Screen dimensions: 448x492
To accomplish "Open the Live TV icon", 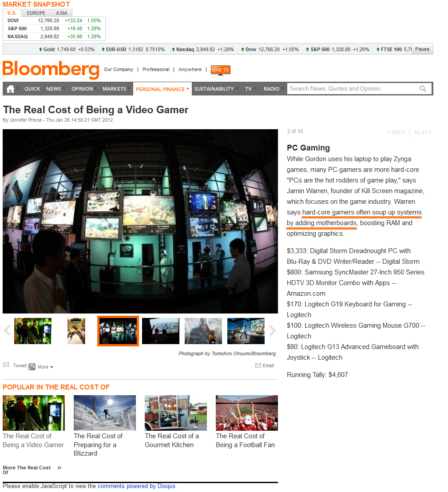I will coord(221,70).
